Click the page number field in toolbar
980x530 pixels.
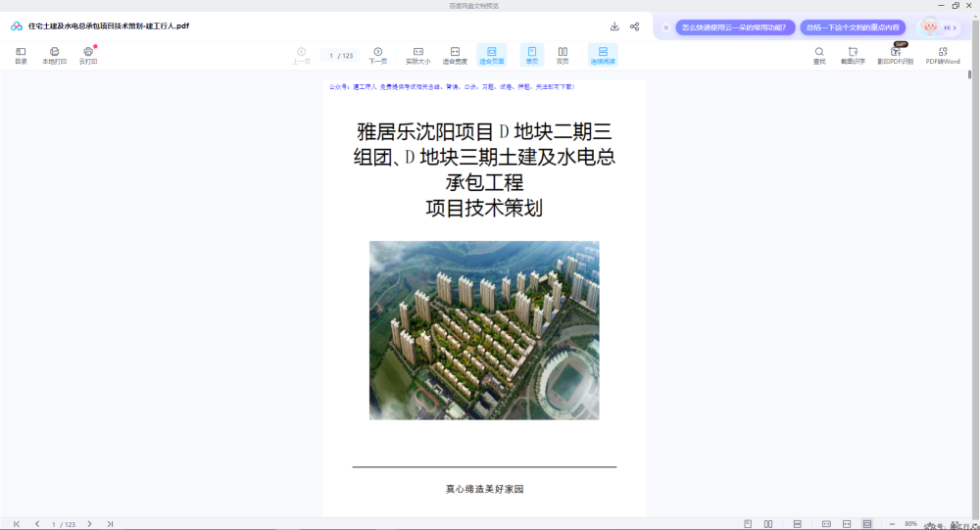click(341, 56)
